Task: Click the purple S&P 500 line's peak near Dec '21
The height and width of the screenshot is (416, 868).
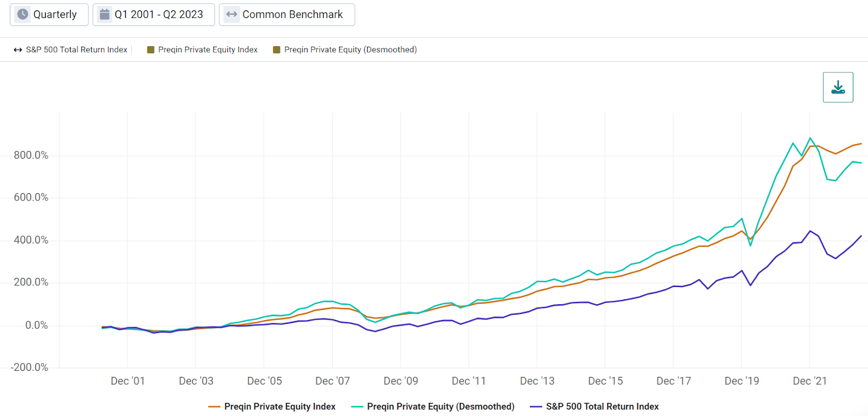Action: [x=810, y=232]
